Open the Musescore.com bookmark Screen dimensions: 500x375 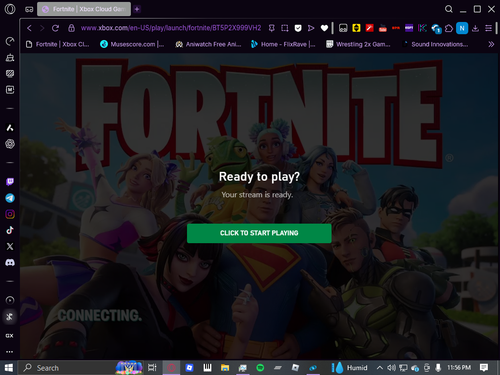(x=132, y=44)
